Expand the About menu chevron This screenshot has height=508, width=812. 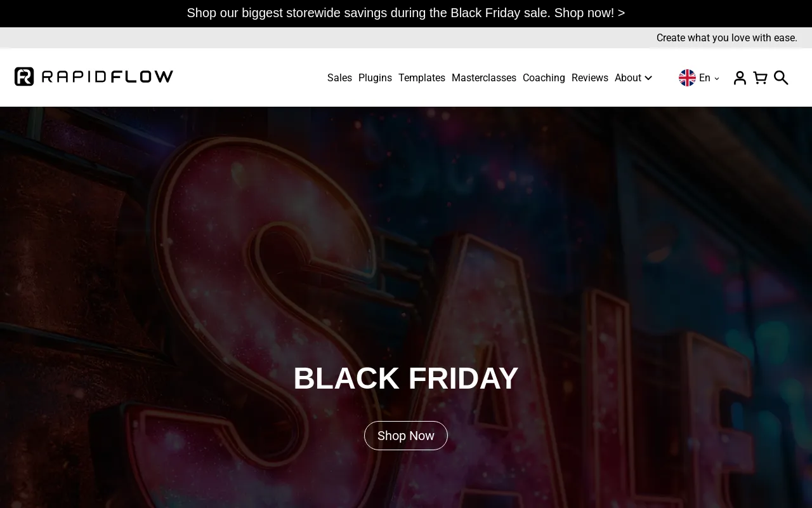coord(648,78)
